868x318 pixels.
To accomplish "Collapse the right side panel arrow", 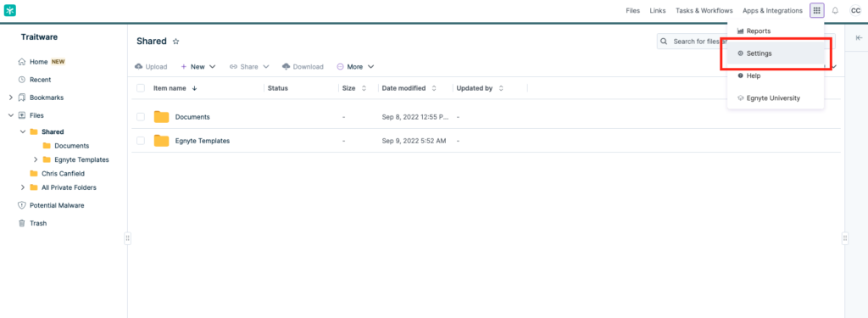I will click(860, 37).
